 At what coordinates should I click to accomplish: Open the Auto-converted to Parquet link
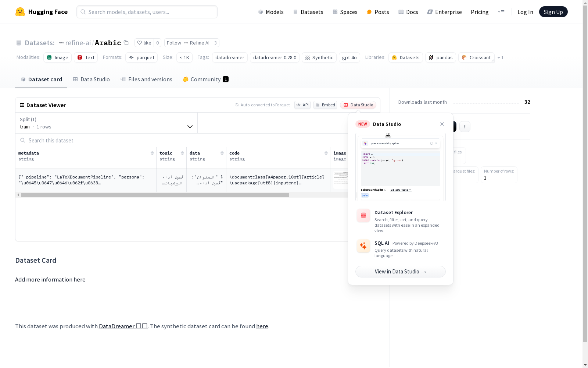[x=255, y=105]
